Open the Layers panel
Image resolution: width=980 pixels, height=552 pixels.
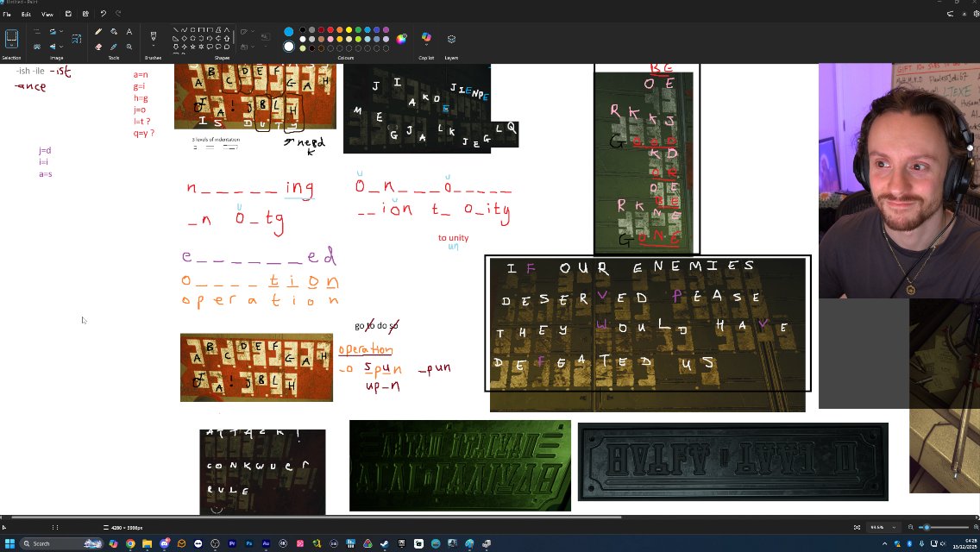tap(451, 39)
